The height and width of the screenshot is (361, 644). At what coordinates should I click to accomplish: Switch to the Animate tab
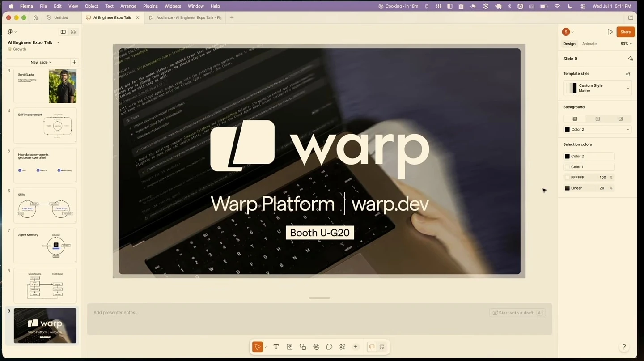pos(589,44)
